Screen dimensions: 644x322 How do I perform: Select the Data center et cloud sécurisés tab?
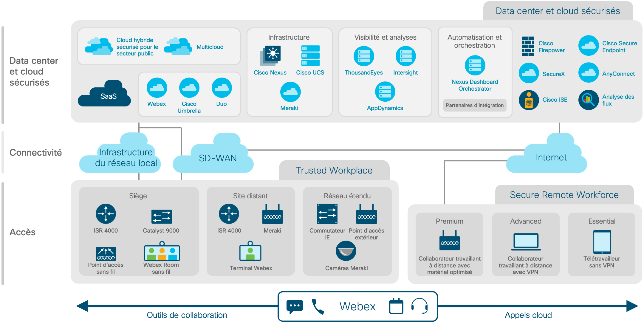click(x=558, y=11)
